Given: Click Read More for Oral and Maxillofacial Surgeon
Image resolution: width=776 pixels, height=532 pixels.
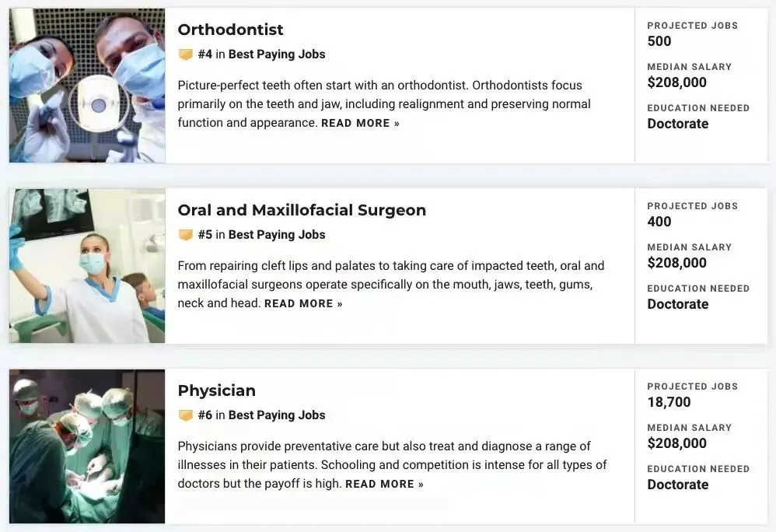Looking at the screenshot, I should coord(303,303).
